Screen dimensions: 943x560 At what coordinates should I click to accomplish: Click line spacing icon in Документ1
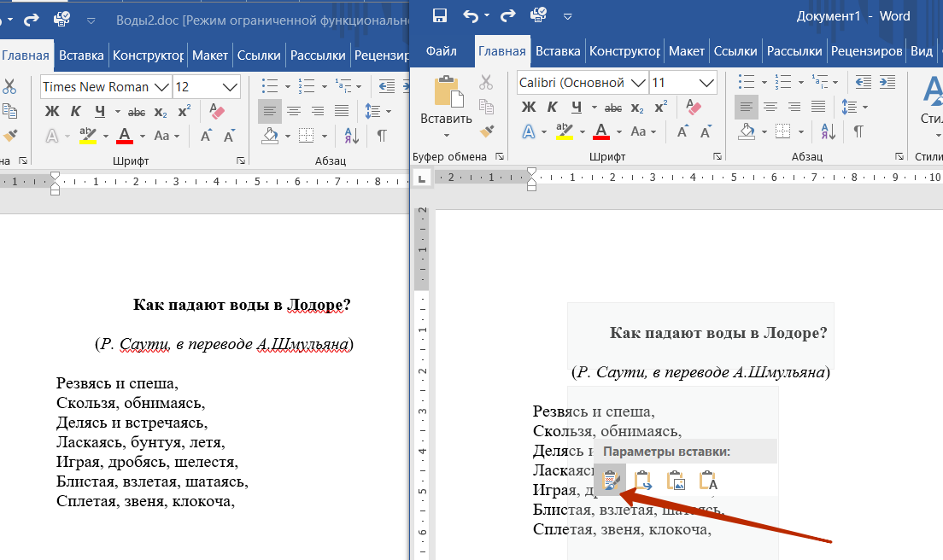click(849, 107)
